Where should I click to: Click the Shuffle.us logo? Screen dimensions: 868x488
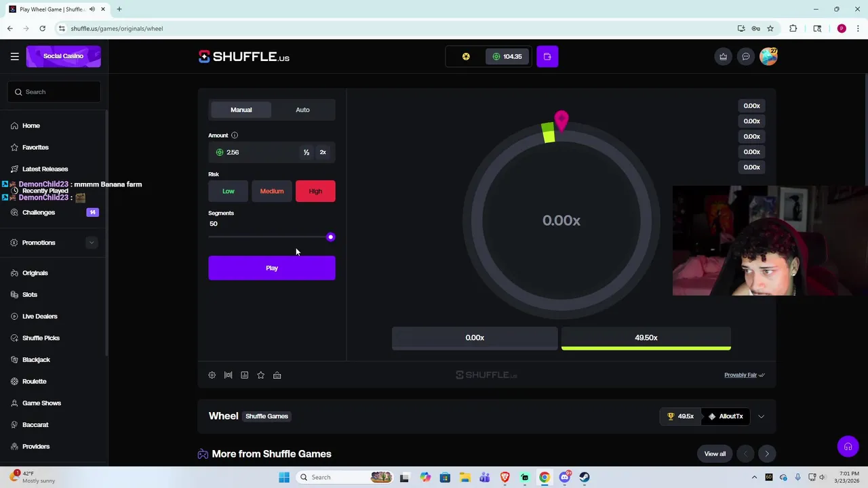coord(244,56)
